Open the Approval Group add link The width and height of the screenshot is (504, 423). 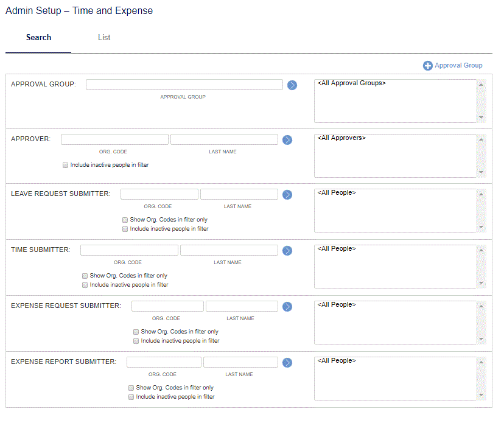(458, 65)
